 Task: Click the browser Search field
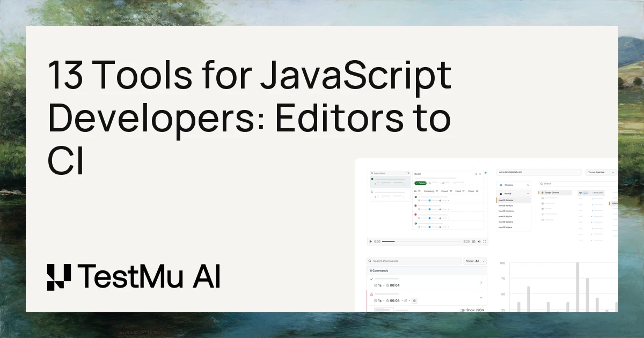(579, 183)
